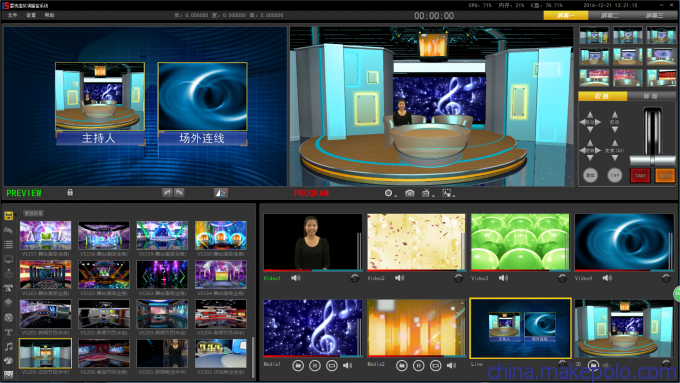Pause playback of Media2
The width and height of the screenshot is (680, 383).
click(x=418, y=366)
